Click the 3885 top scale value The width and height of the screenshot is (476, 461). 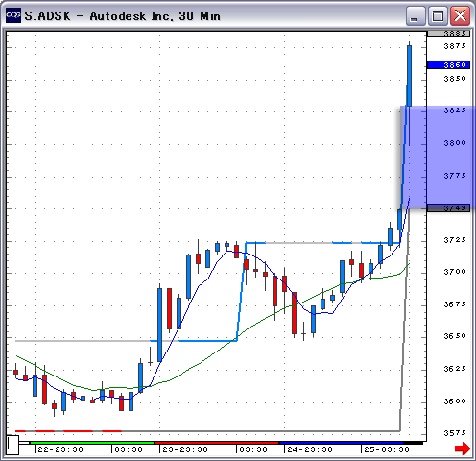click(x=448, y=34)
